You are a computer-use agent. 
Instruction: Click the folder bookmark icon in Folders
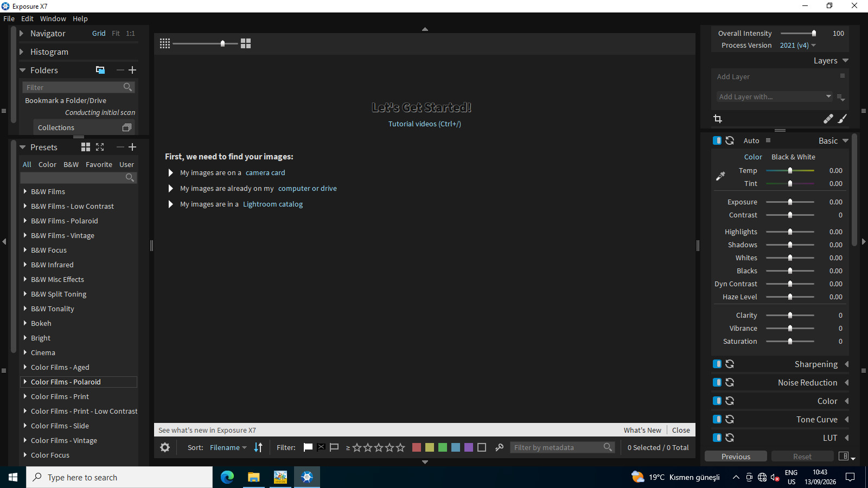click(x=100, y=70)
